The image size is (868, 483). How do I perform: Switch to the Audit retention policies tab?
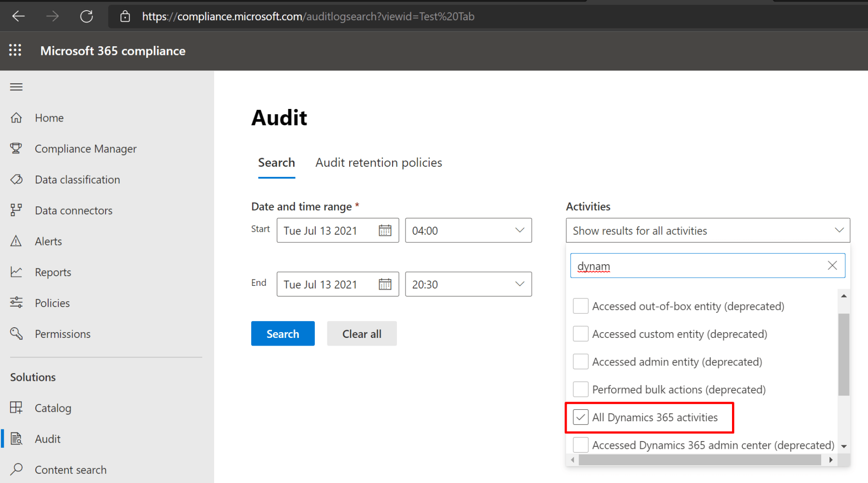378,162
